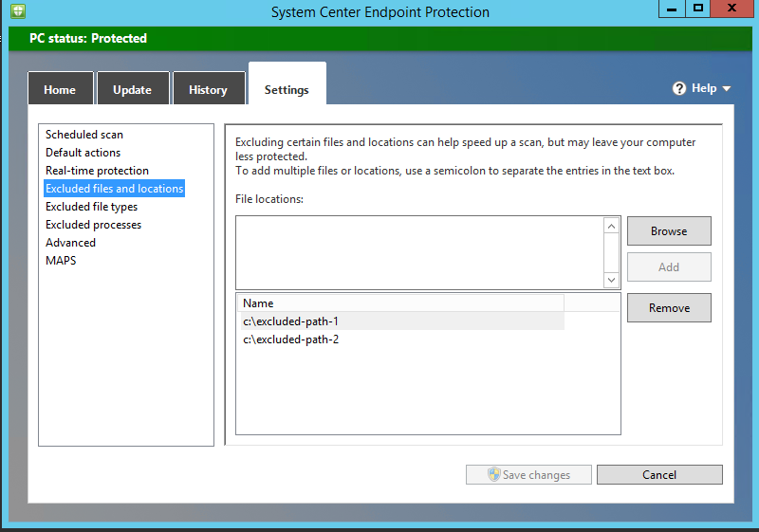Click the text box scroll down arrow

pos(612,280)
